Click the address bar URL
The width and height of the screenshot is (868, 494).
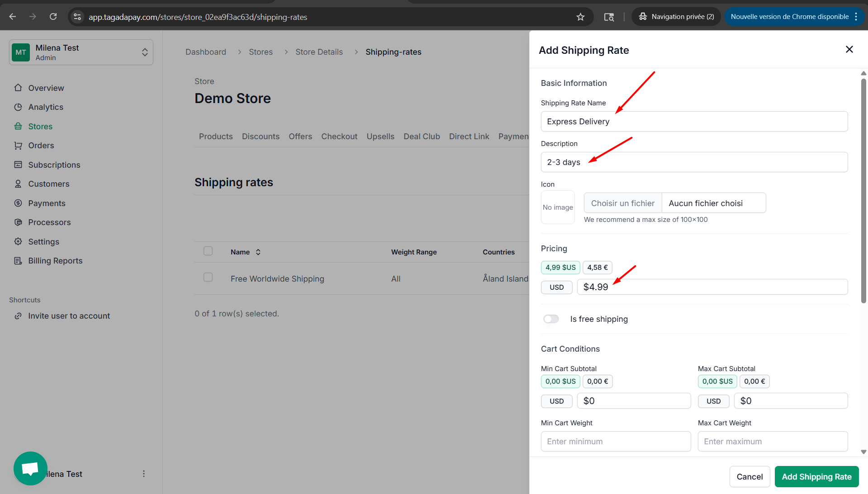pos(198,17)
